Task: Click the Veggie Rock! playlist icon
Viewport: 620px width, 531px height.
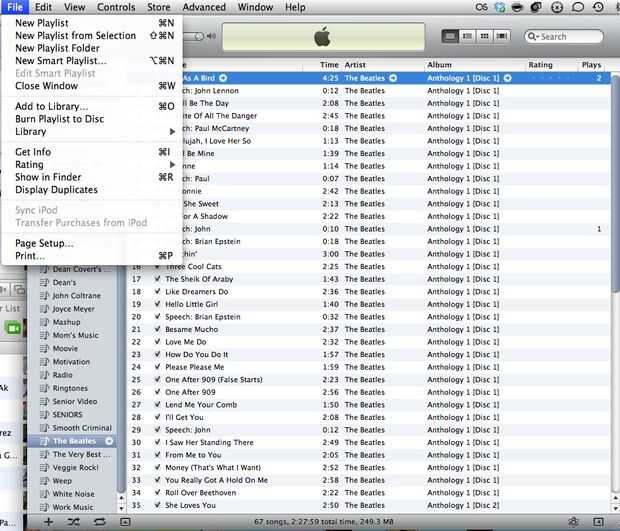Action: (x=44, y=467)
